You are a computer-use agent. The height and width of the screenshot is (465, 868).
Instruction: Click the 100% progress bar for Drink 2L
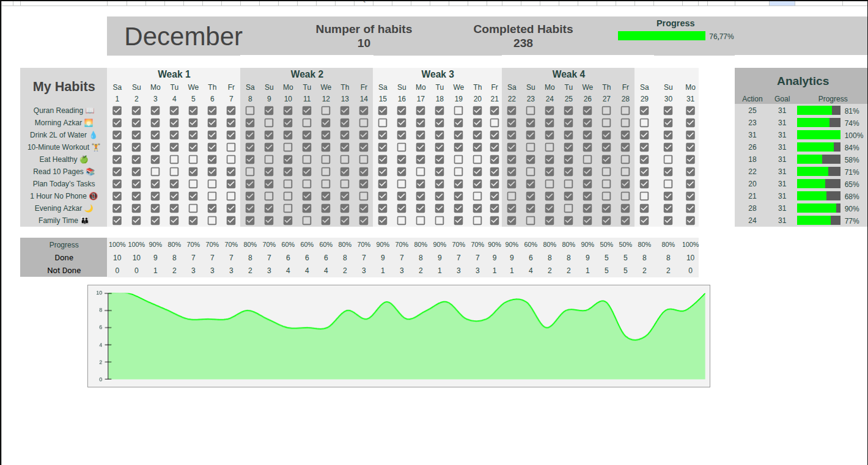[x=819, y=134]
